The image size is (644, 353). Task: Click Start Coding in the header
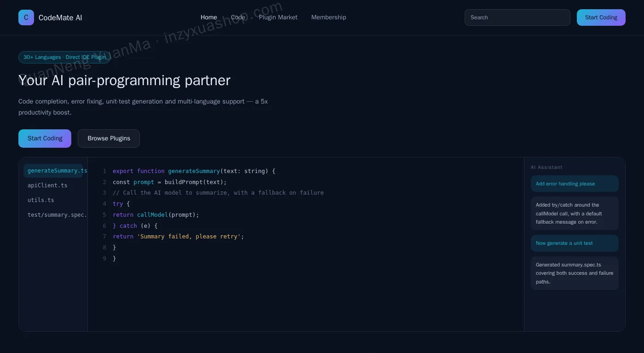[x=601, y=17]
